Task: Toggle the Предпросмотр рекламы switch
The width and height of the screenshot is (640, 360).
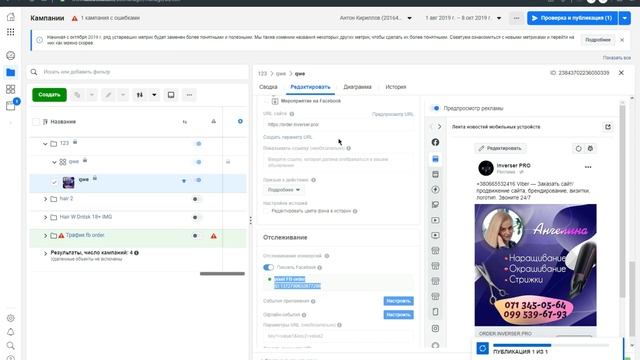Action: [x=435, y=108]
